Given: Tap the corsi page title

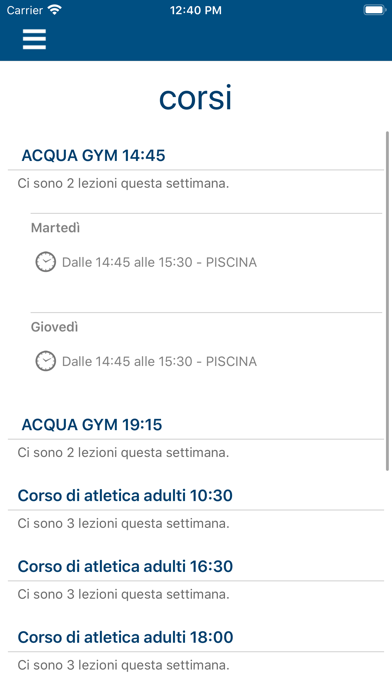Looking at the screenshot, I should (196, 98).
